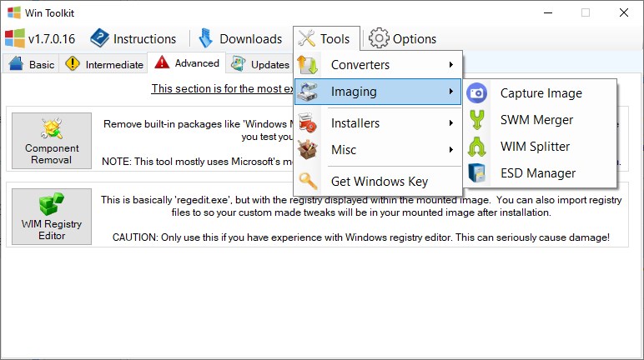Image resolution: width=644 pixels, height=360 pixels.
Task: Click the Converters menu icon
Action: [308, 65]
